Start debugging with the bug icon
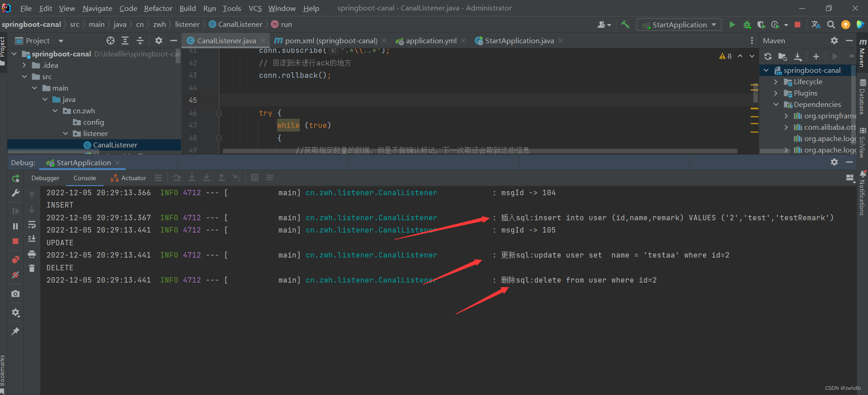The width and height of the screenshot is (868, 395). coord(747,25)
